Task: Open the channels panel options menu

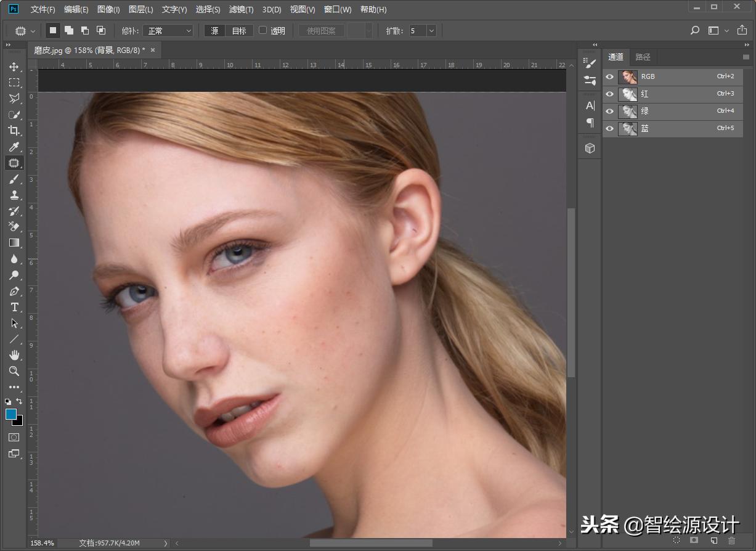Action: tap(746, 57)
